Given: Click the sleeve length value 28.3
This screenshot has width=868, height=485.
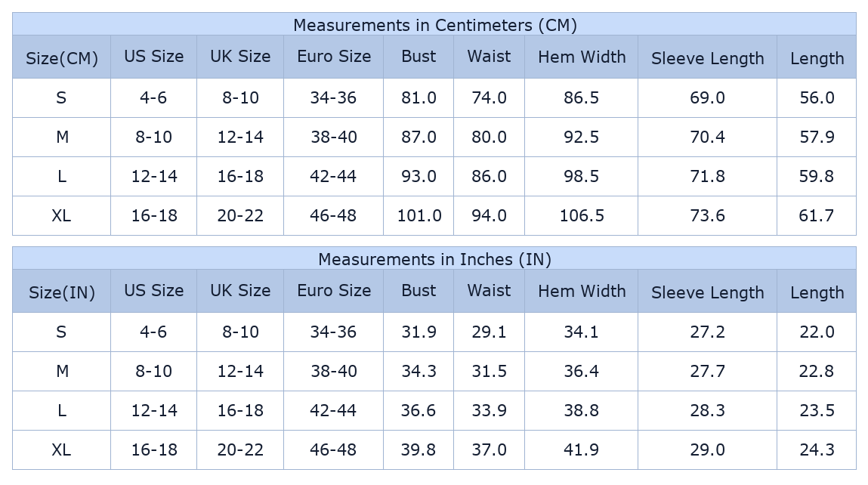Looking at the screenshot, I should pyautogui.click(x=707, y=410).
